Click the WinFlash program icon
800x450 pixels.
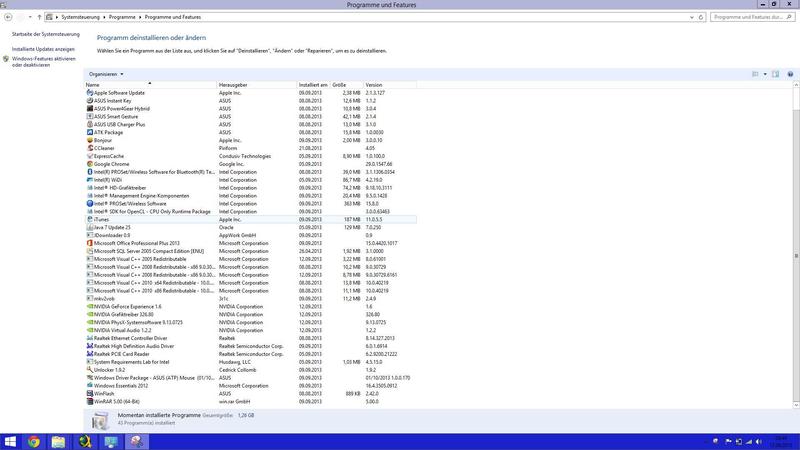pos(90,393)
